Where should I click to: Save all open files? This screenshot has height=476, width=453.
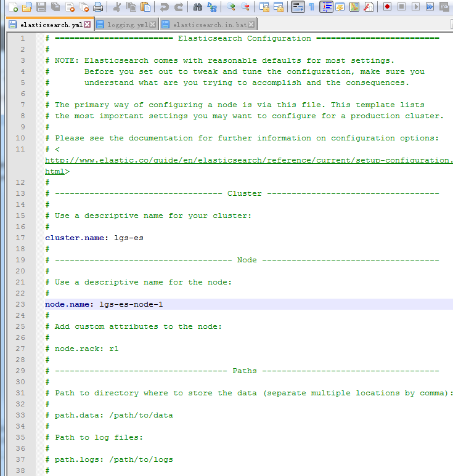[55, 7]
